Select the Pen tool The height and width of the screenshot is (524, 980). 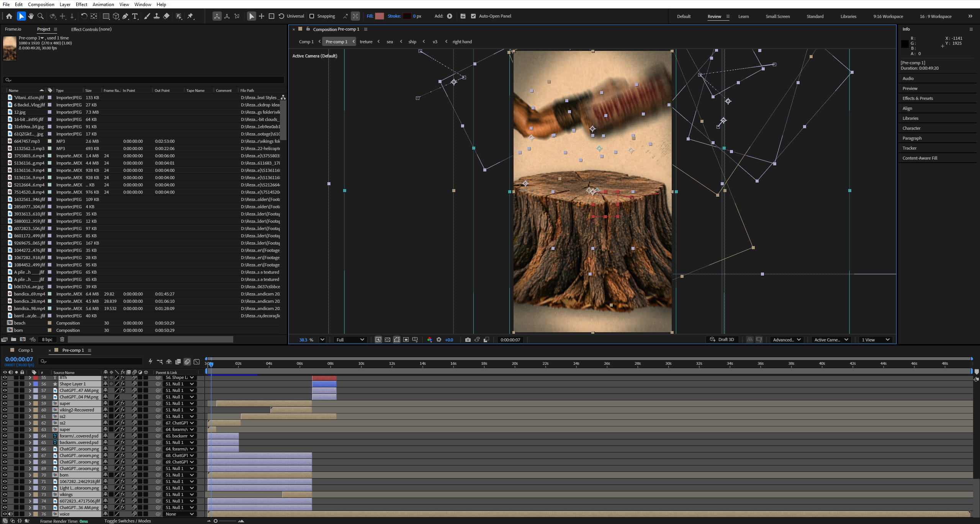pos(125,16)
